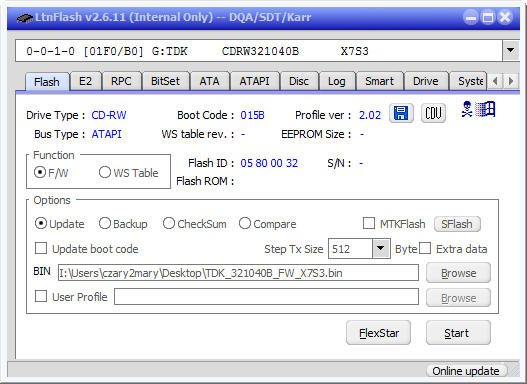527x384 pixels.
Task: Maximize the LtnFlash window
Action: (488, 17)
